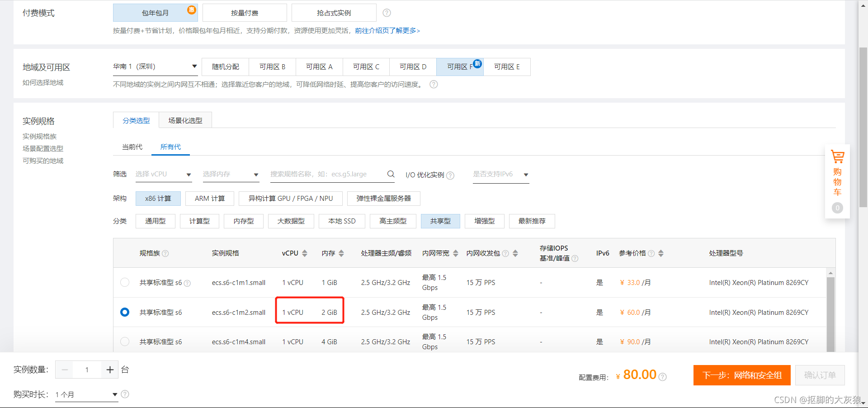868x408 pixels.
Task: Click help icon beside 规格族 column header
Action: pyautogui.click(x=165, y=253)
